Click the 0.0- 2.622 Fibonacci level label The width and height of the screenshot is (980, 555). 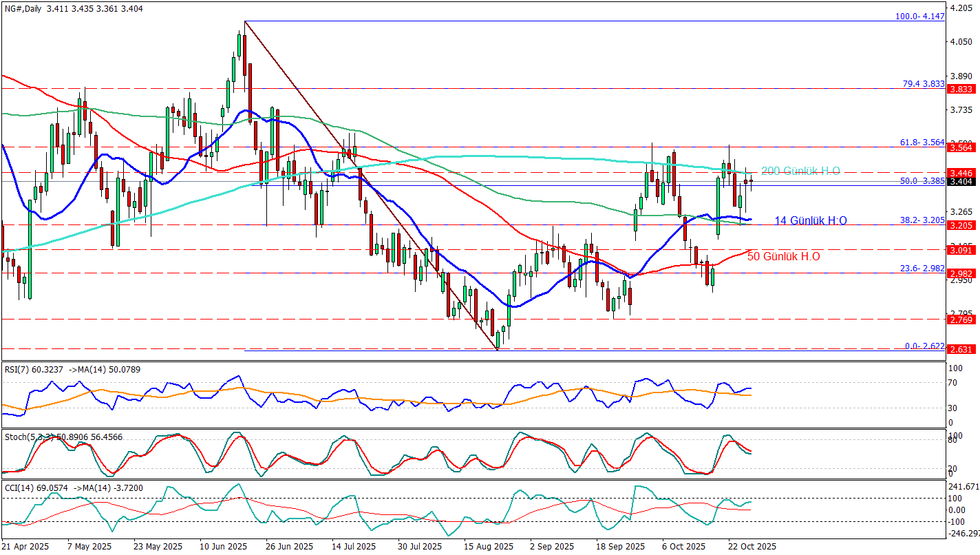pyautogui.click(x=924, y=346)
